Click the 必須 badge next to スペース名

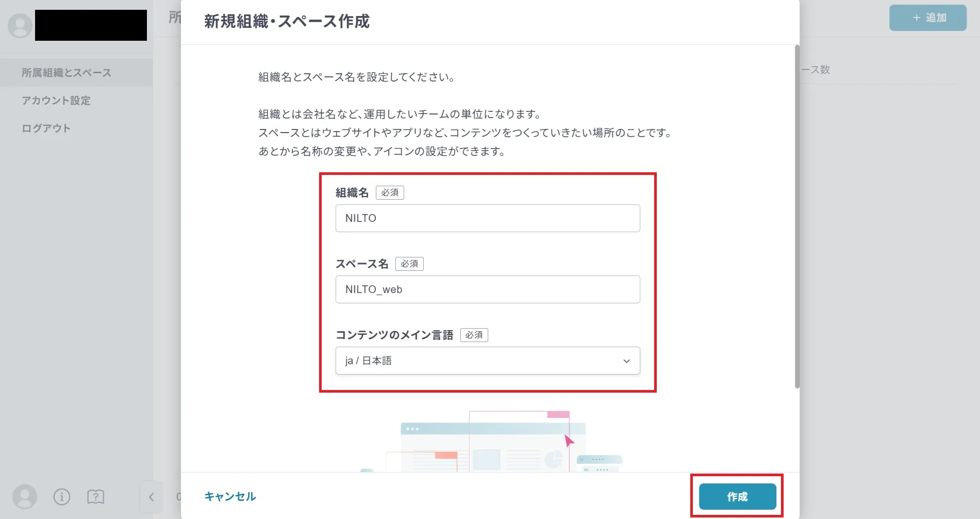point(409,264)
